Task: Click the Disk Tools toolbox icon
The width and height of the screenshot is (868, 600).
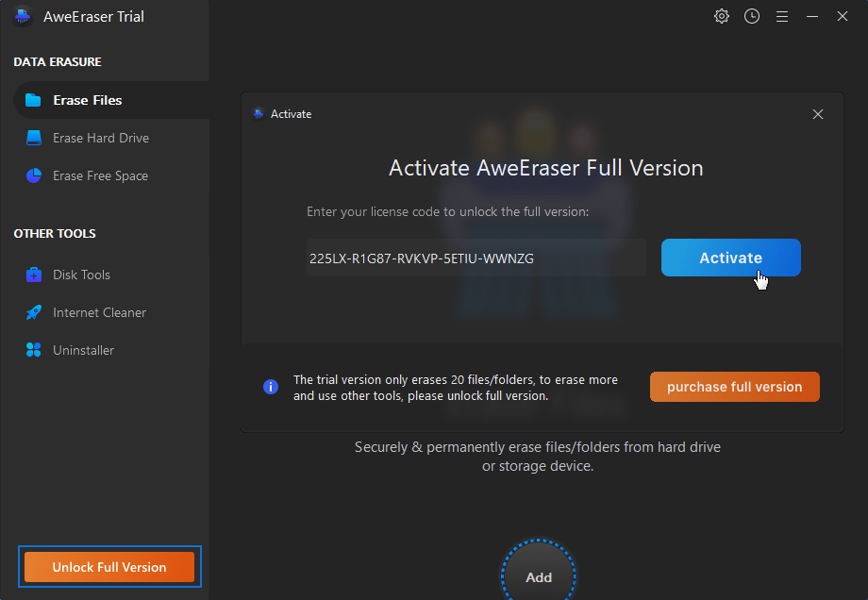Action: (34, 275)
